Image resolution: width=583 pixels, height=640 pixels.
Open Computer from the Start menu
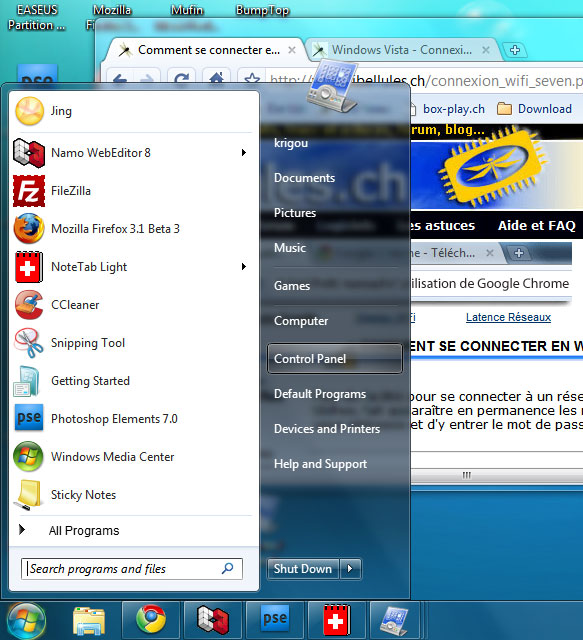tap(301, 321)
